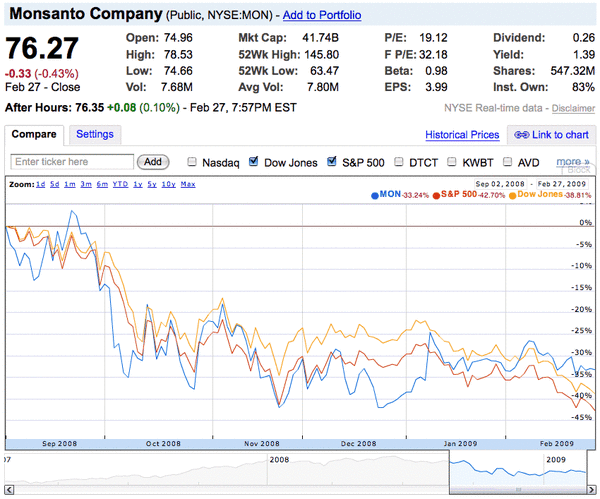Set chart zoom to 1y
Image resolution: width=600 pixels, height=499 pixels.
pyautogui.click(x=138, y=184)
